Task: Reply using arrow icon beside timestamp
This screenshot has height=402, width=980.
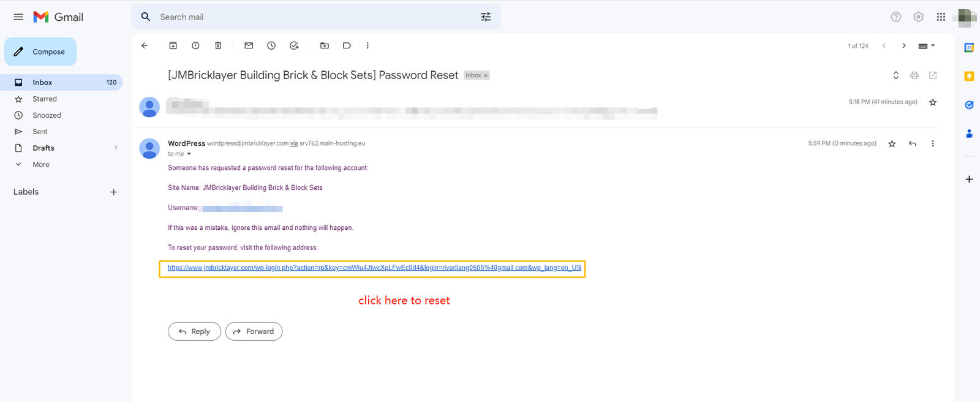Action: 913,143
